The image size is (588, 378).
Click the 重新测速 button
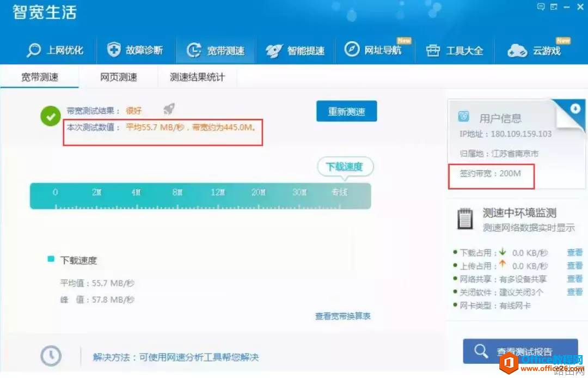click(x=346, y=111)
